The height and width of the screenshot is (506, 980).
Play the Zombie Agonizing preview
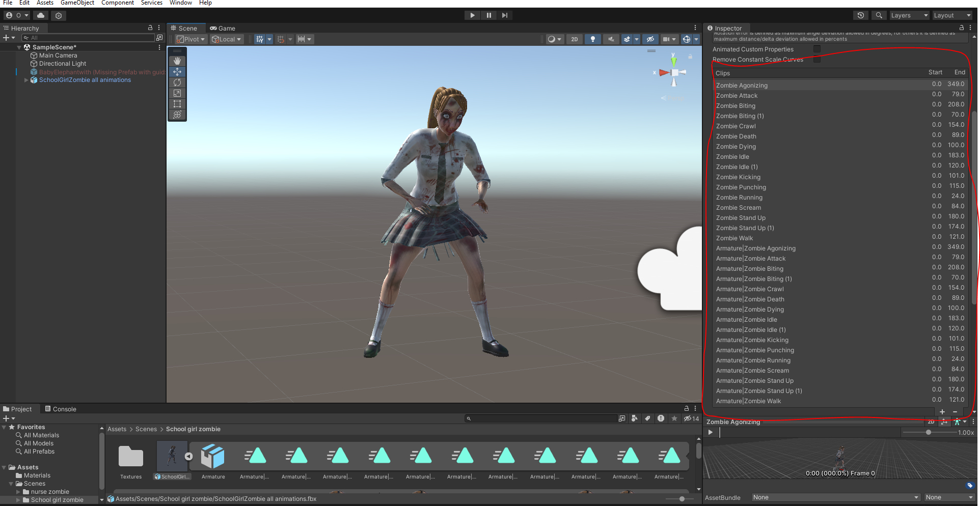coord(711,432)
